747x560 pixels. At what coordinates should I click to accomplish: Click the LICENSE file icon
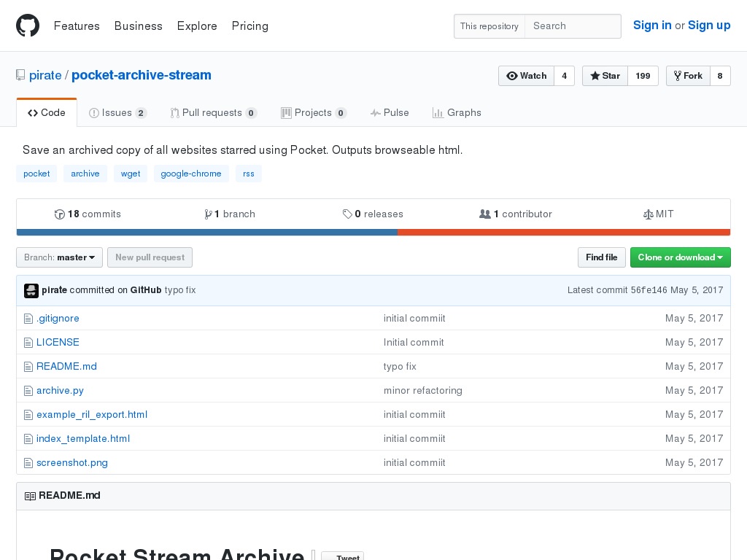point(28,343)
